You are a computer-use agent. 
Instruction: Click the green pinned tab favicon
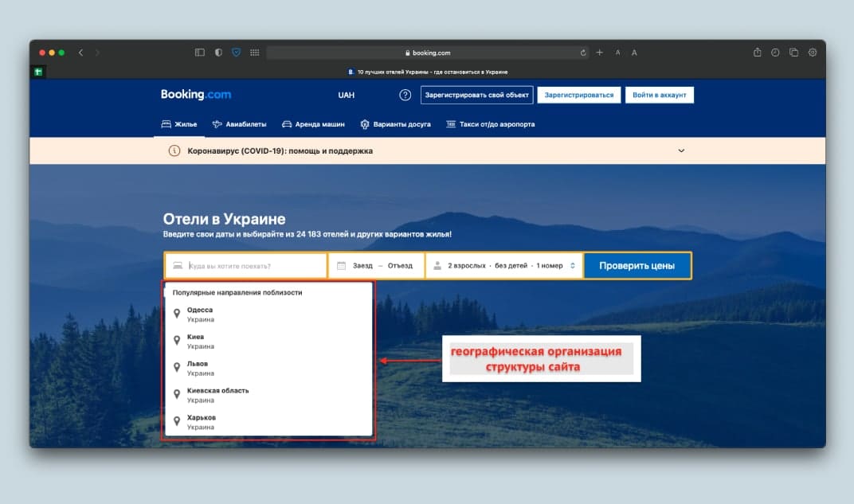point(38,72)
